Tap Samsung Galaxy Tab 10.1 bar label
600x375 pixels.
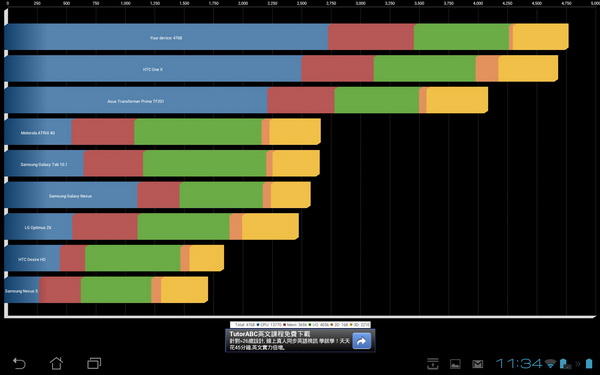(x=44, y=165)
